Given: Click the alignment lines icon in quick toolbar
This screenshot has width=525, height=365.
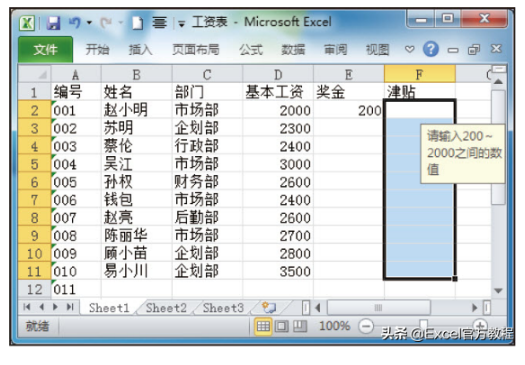Looking at the screenshot, I should point(160,23).
